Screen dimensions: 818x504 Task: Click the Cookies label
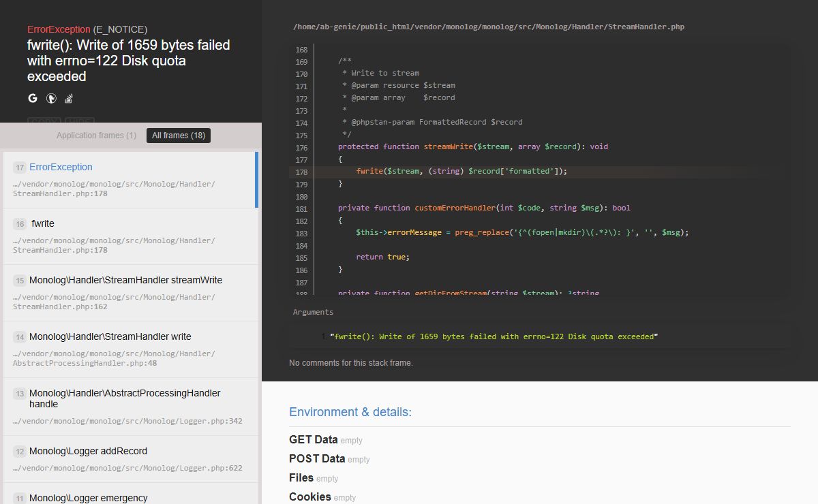tap(310, 497)
